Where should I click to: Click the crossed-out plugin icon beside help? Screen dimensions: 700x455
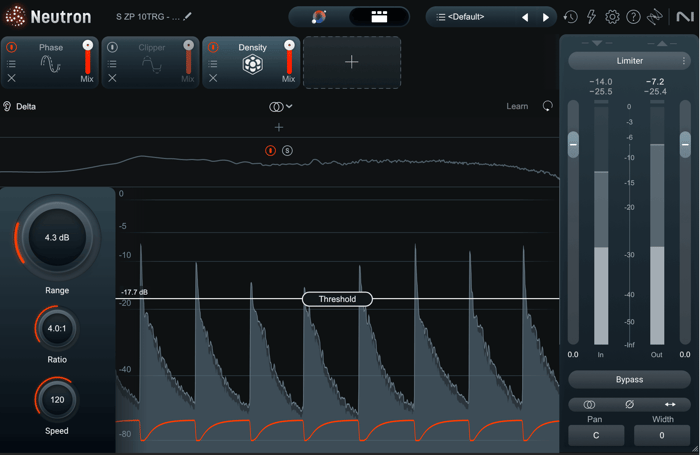tap(654, 17)
